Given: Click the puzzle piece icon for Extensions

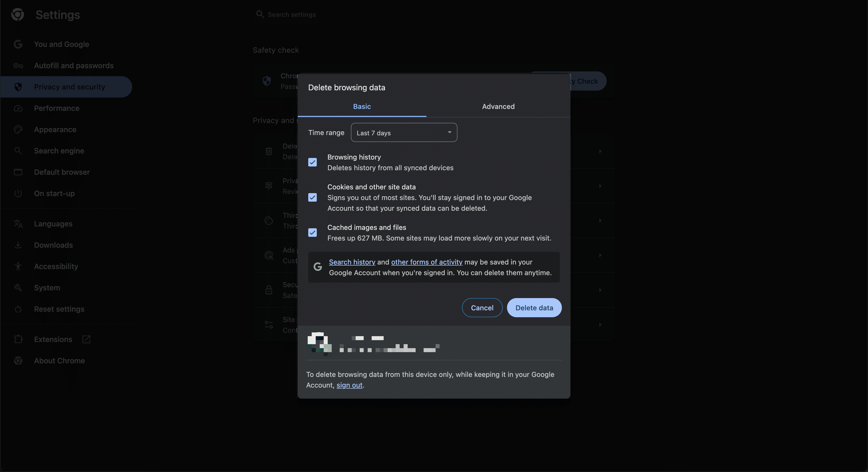Looking at the screenshot, I should click(18, 339).
